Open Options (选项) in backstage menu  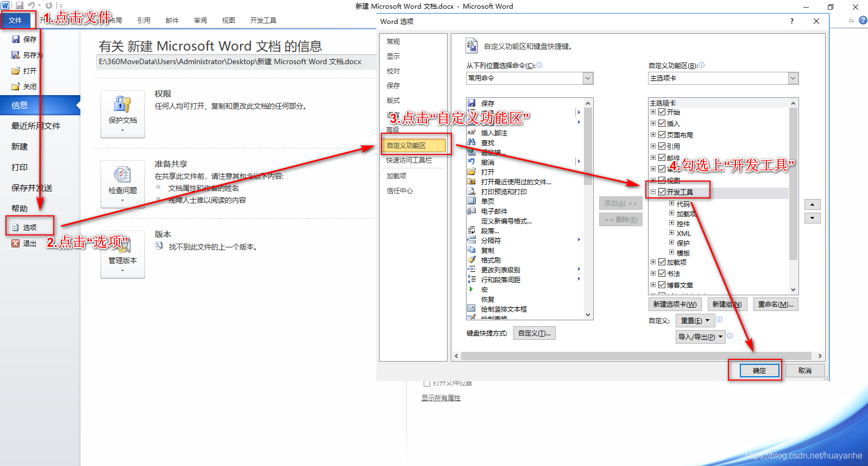coord(24,227)
